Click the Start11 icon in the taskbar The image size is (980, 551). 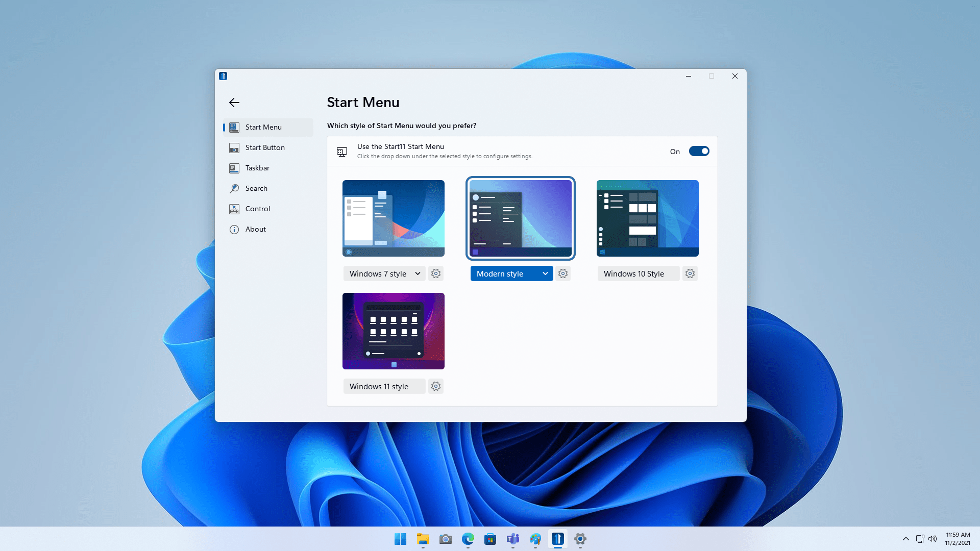click(557, 539)
